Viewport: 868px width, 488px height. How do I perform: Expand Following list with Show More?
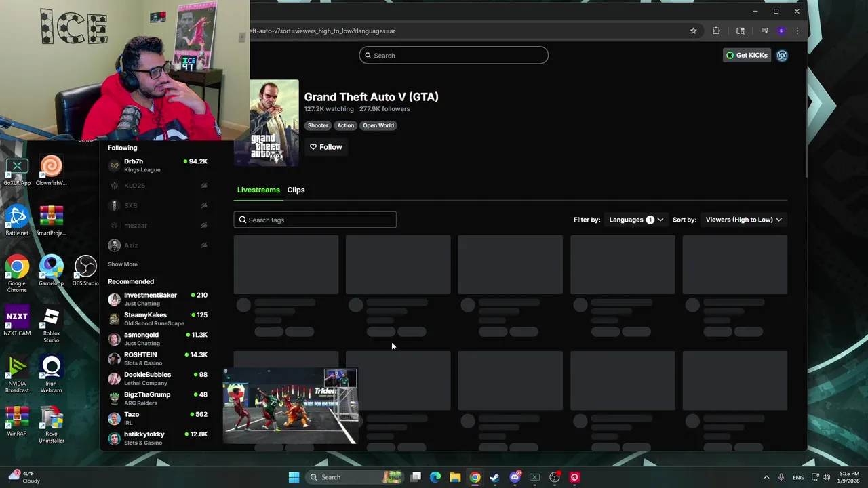(123, 264)
